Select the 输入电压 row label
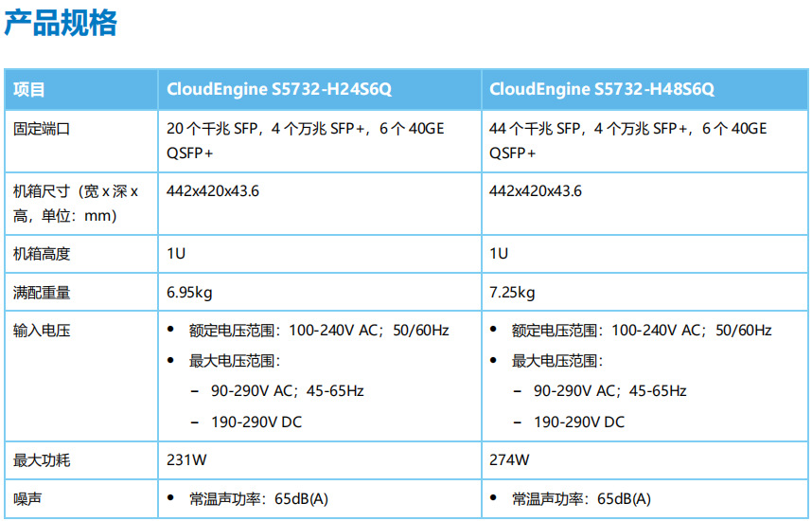 pos(42,331)
